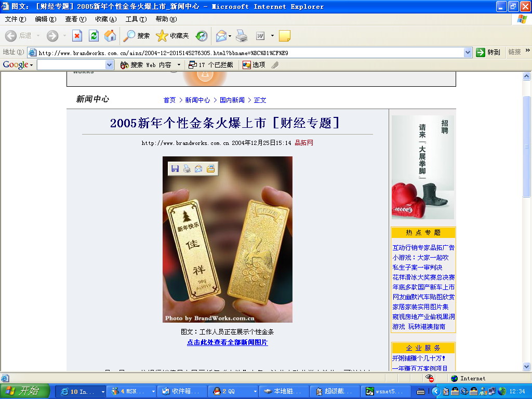Open the View (查看) menu
This screenshot has width=532, height=399.
(x=76, y=19)
